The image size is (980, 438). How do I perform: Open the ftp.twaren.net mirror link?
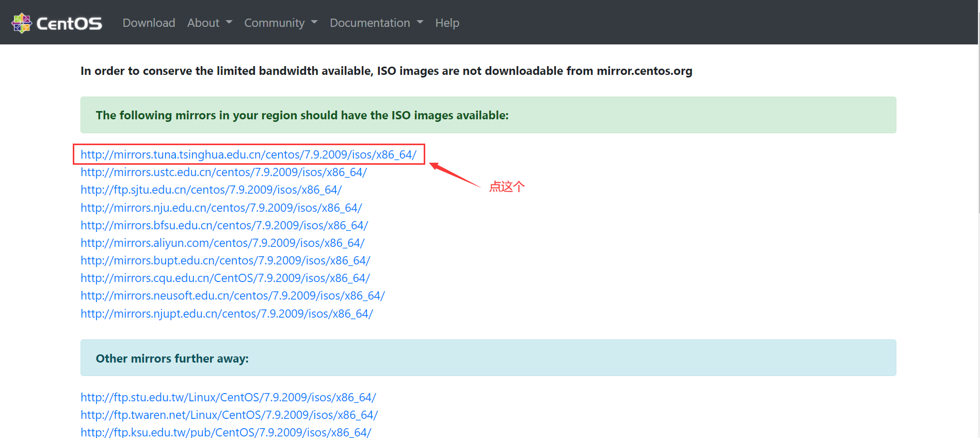tap(229, 415)
